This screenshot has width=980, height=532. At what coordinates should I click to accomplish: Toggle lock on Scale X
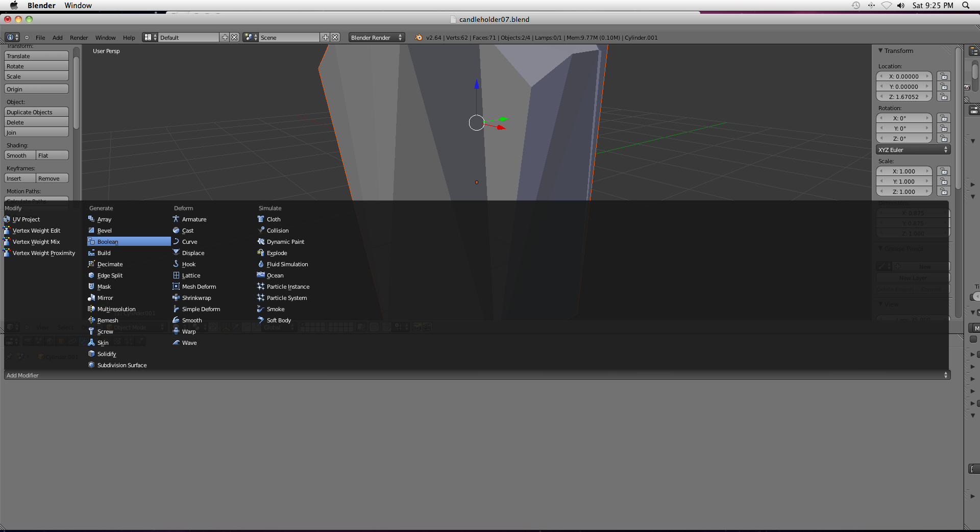coord(944,171)
